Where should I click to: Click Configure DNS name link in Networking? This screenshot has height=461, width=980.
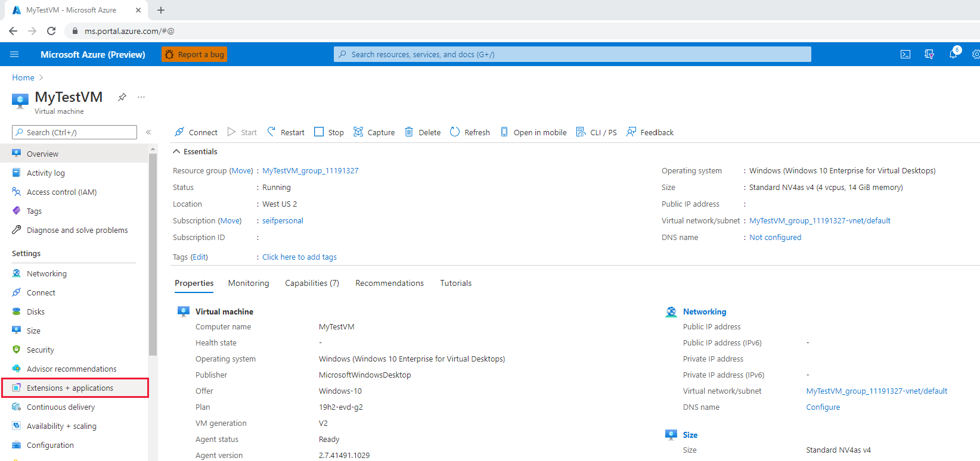tap(823, 407)
